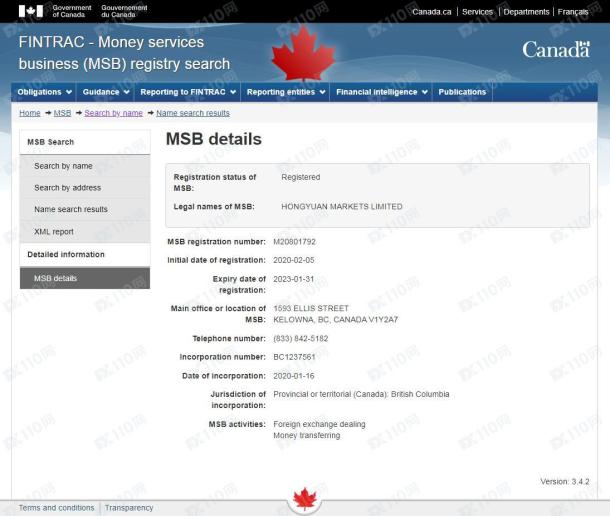This screenshot has width=610, height=516.
Task: Expand the Financial intelligence menu
Action: [381, 92]
